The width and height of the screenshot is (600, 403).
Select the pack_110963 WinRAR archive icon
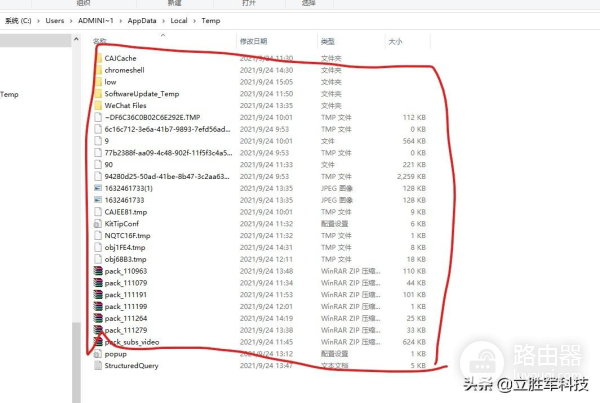tap(98, 271)
